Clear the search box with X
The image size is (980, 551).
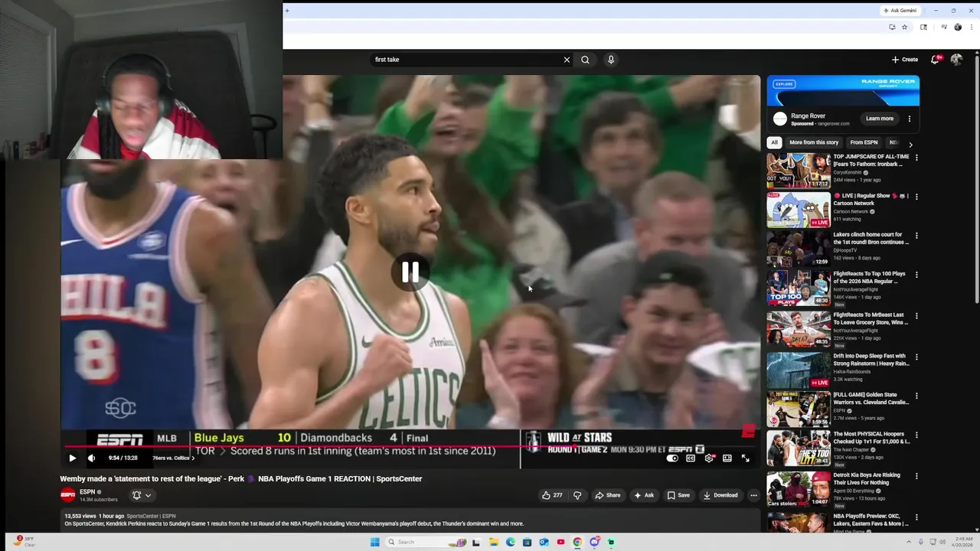[x=567, y=60]
